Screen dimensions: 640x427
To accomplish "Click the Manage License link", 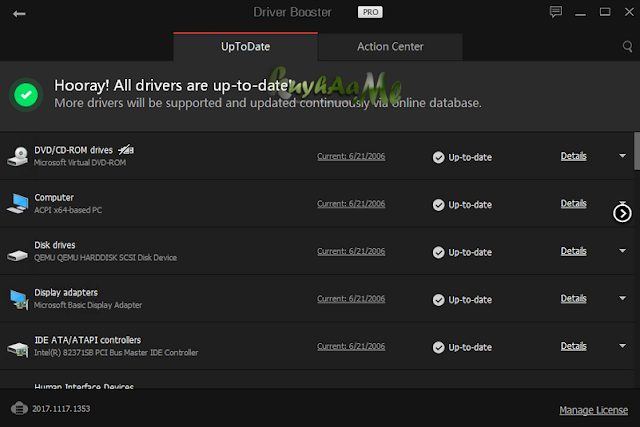I will (x=593, y=410).
